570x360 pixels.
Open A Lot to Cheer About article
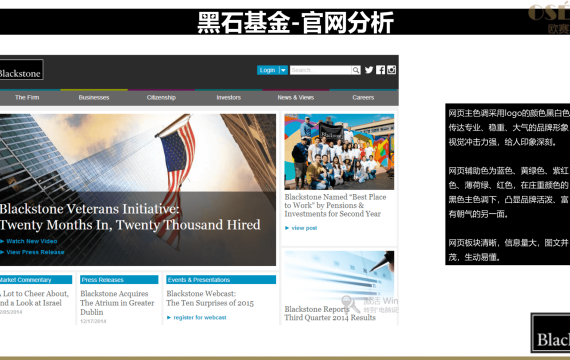coord(35,298)
